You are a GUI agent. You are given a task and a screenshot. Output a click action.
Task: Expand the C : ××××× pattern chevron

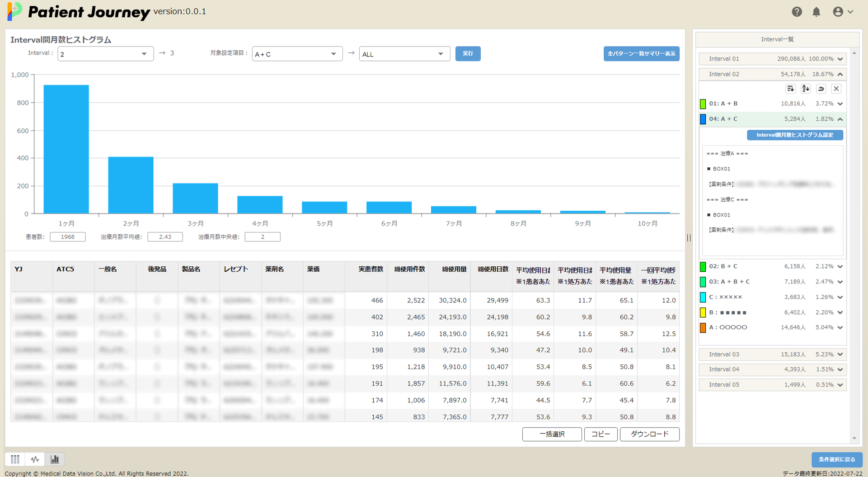(x=840, y=297)
